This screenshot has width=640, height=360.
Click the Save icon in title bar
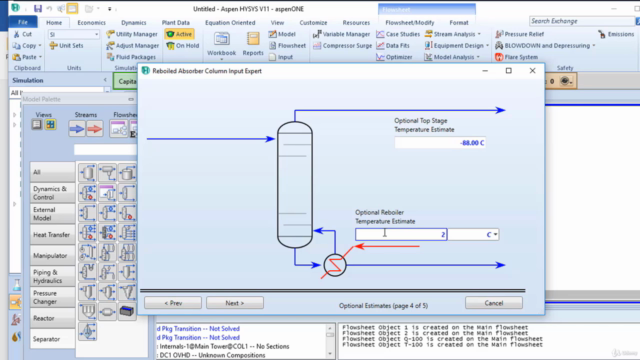pos(38,9)
